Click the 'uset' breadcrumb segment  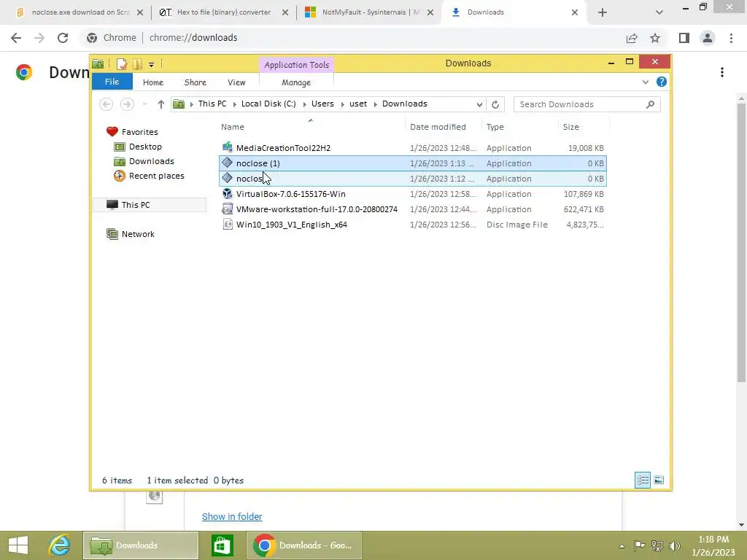click(x=358, y=104)
